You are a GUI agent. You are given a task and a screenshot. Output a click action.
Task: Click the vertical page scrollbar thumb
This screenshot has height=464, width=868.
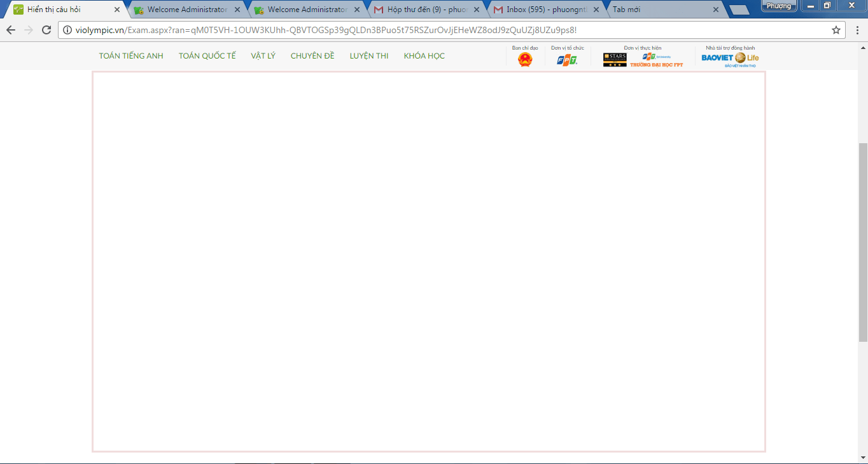(x=862, y=242)
